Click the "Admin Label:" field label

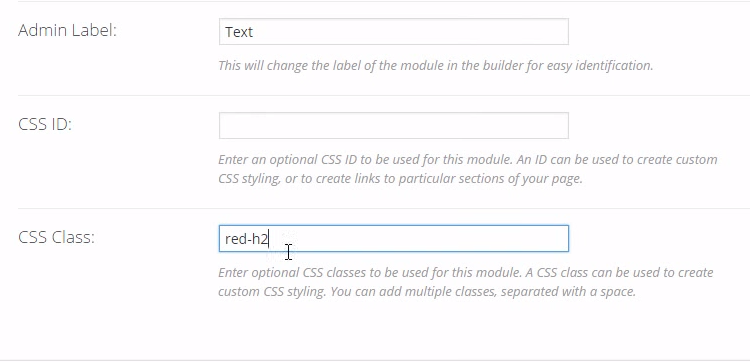tap(67, 31)
